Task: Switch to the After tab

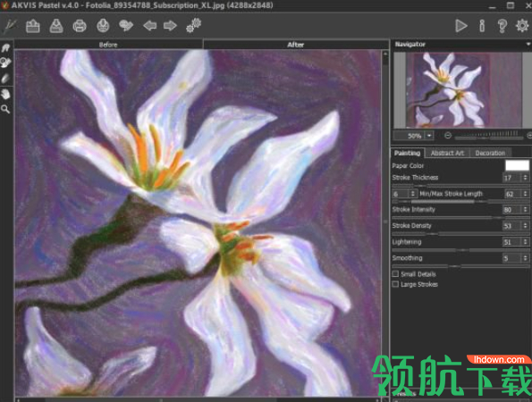Action: [x=296, y=45]
